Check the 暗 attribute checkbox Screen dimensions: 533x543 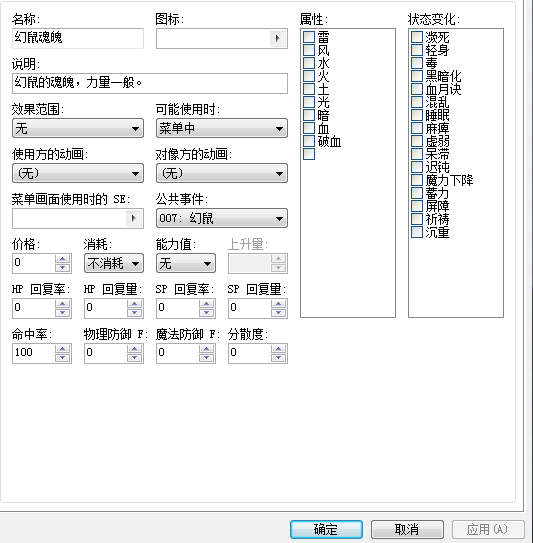click(x=309, y=115)
